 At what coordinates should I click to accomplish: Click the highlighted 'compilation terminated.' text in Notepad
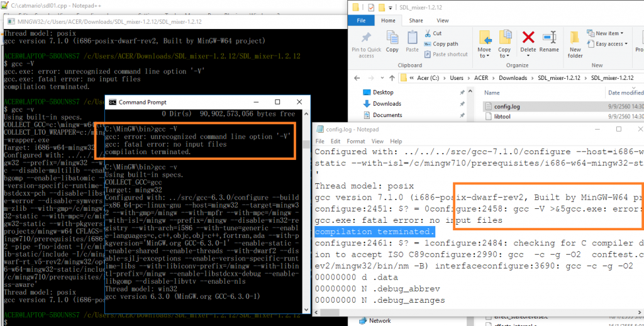click(x=375, y=232)
